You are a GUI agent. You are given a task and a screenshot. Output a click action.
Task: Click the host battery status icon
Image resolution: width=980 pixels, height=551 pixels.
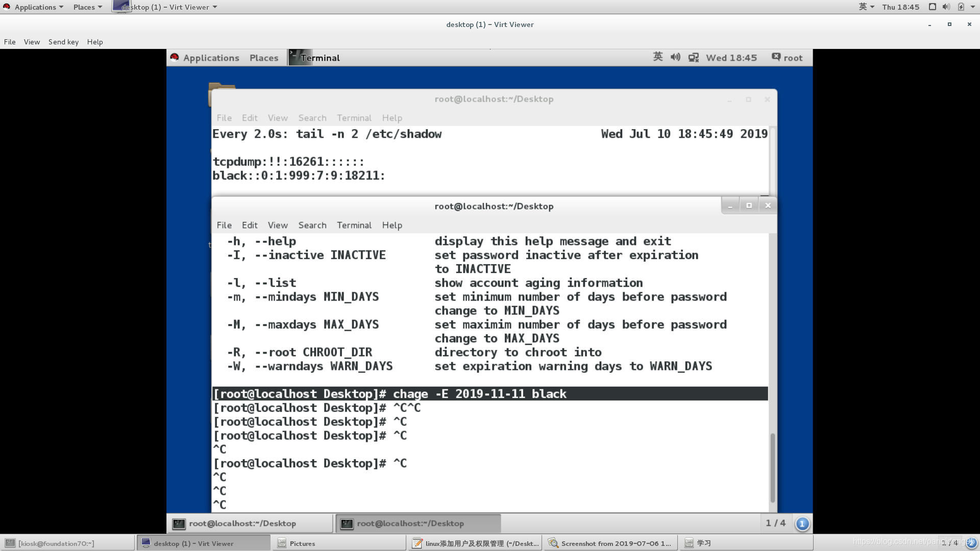click(x=961, y=7)
